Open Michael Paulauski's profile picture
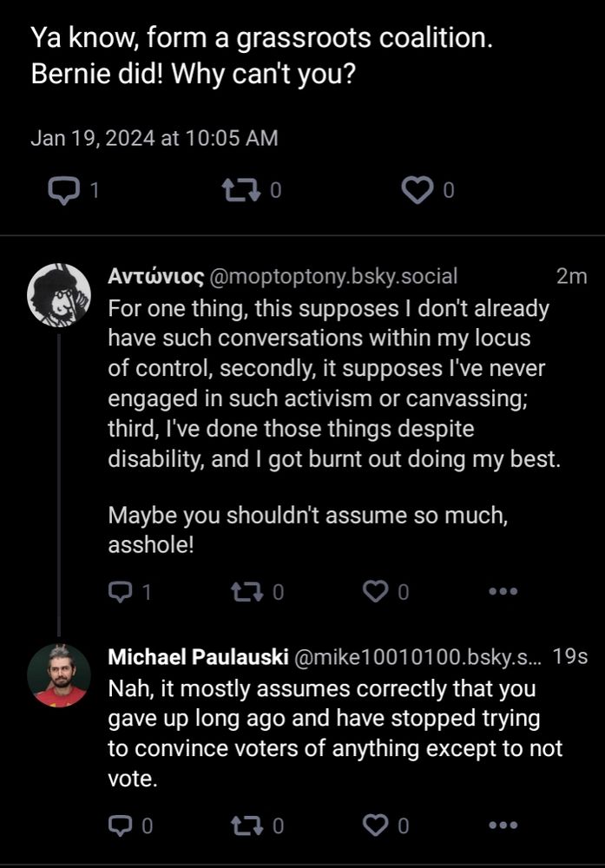Screen dimensions: 605x868 (59, 675)
